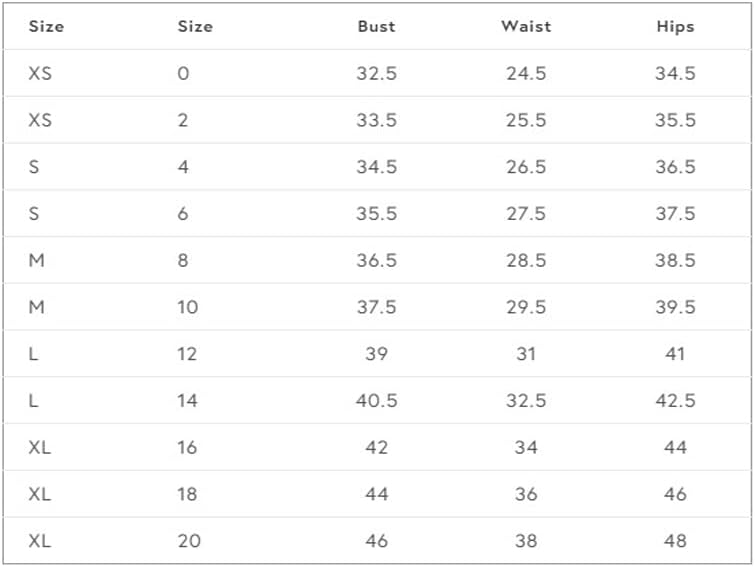Select bust value 44 in size 18 row

point(376,494)
